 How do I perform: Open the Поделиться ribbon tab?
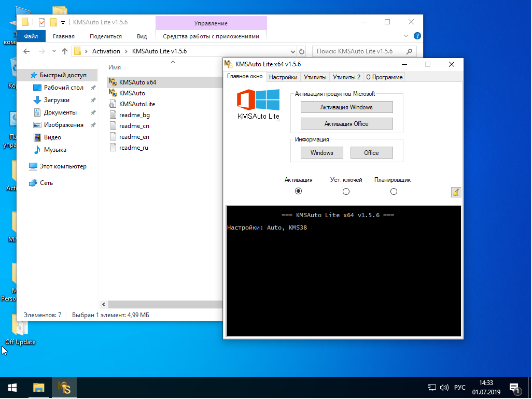(x=105, y=36)
